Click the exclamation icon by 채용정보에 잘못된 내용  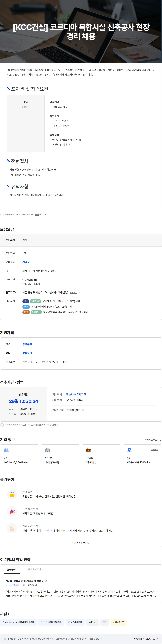coord(2,215)
